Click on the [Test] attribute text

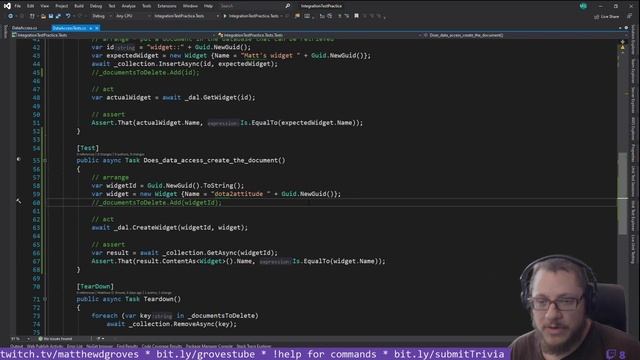(x=88, y=148)
